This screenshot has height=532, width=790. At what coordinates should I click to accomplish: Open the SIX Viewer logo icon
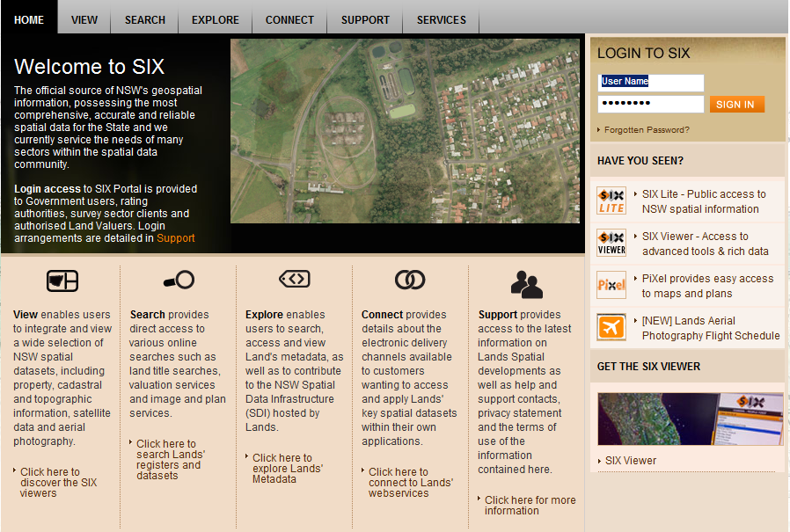coord(611,243)
